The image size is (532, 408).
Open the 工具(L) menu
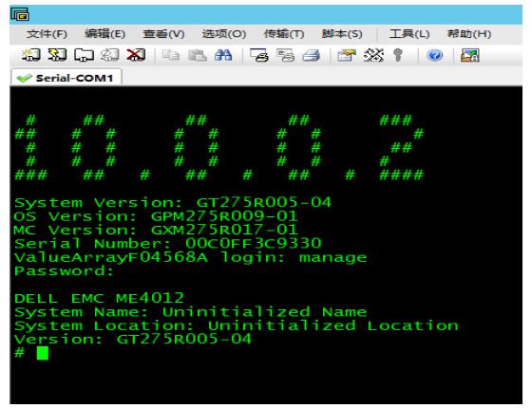click(x=409, y=34)
